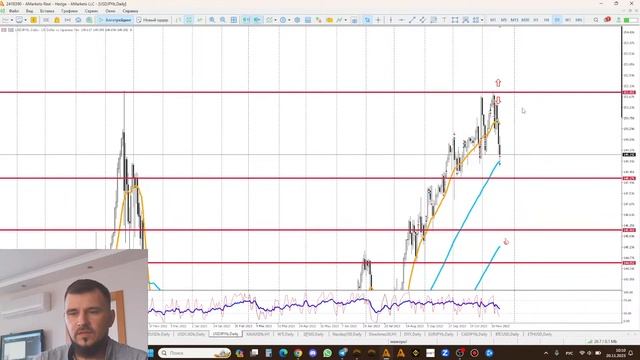Select the equidistant channel tool

(x=422, y=20)
